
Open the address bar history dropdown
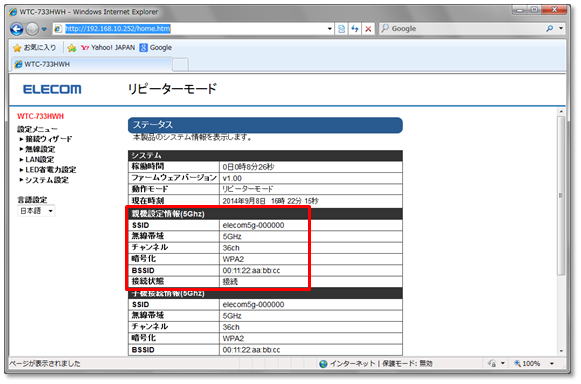tap(329, 29)
